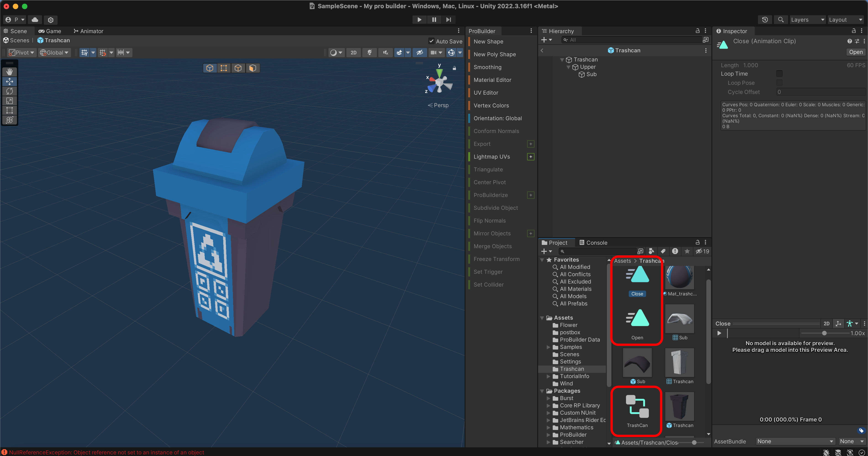Select the Scale tool
This screenshot has height=456, width=868.
point(9,101)
